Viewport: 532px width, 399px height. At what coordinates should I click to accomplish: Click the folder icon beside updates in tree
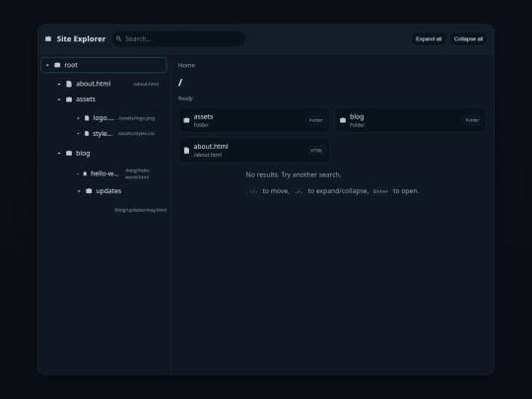point(89,191)
